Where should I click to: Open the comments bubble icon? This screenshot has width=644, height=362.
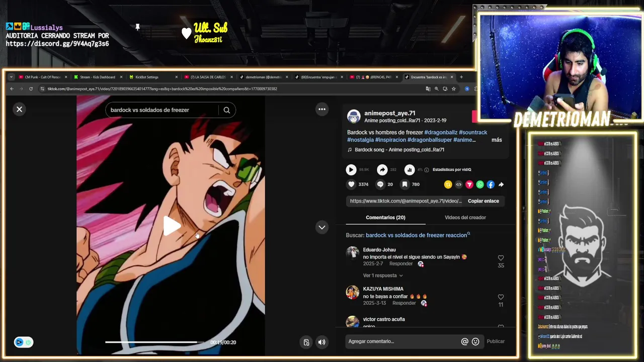coord(380,185)
